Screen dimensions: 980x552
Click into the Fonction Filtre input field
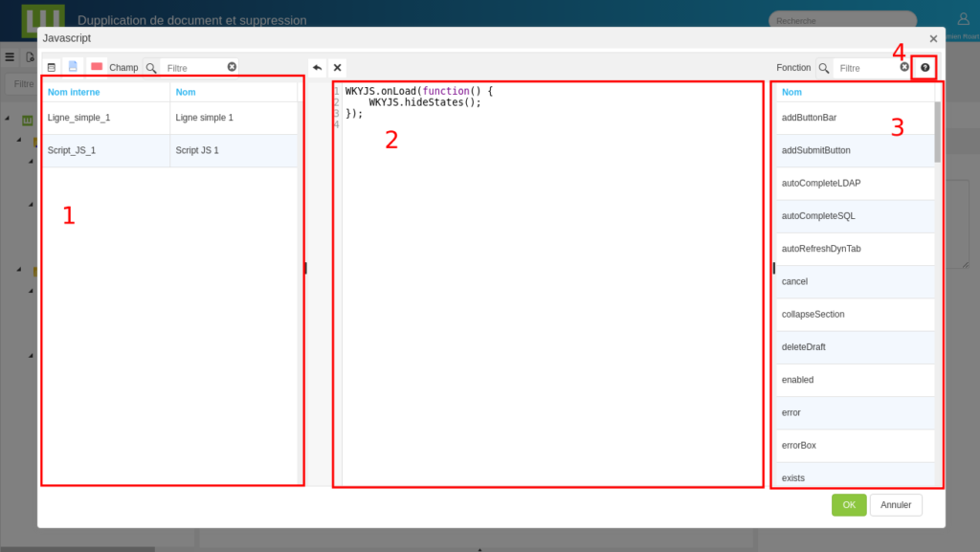[x=865, y=68]
